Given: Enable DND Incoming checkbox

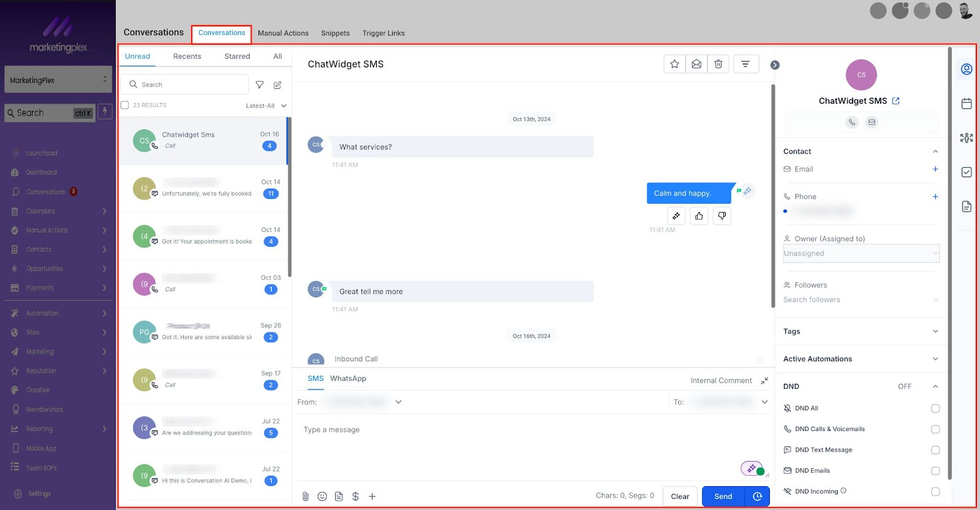Looking at the screenshot, I should pyautogui.click(x=935, y=492).
